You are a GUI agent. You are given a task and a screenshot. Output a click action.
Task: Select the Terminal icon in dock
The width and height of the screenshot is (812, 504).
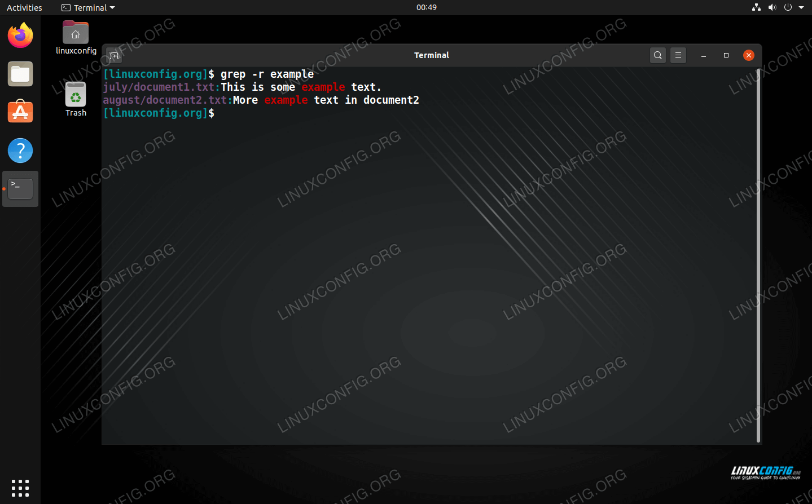(x=20, y=189)
